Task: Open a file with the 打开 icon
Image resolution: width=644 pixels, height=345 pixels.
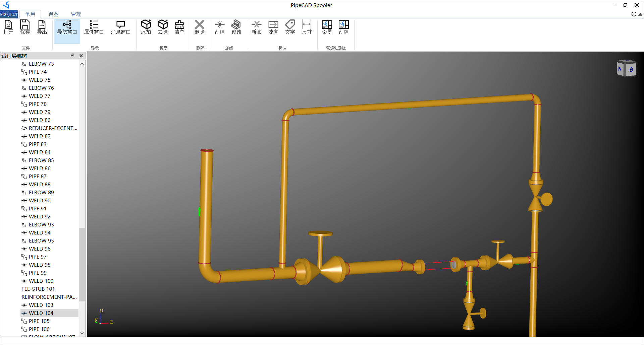Action: (8, 27)
